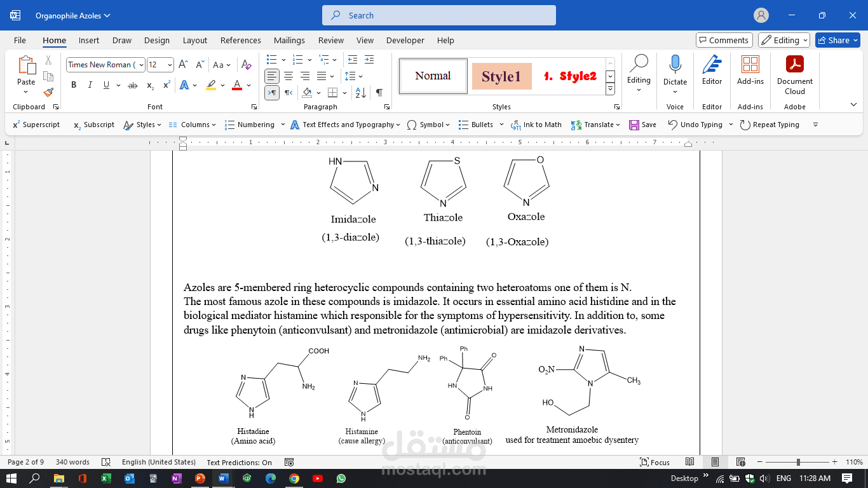Viewport: 868px width, 488px height.
Task: Switch to Web Layout view
Action: pos(740,462)
